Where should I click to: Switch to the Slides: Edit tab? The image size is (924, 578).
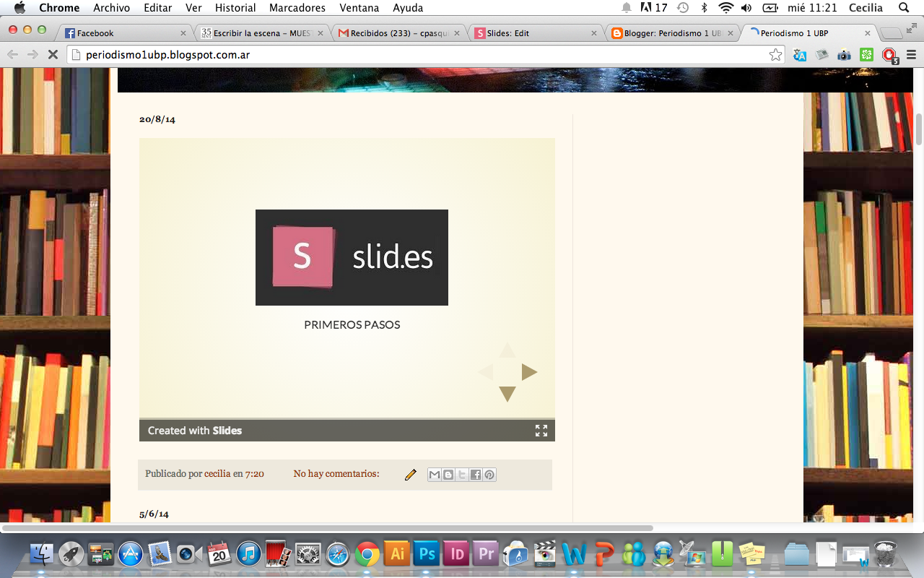(x=536, y=33)
